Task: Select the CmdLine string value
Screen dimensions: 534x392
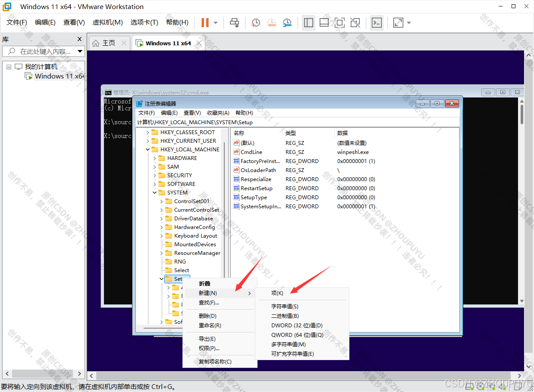Action: click(248, 152)
